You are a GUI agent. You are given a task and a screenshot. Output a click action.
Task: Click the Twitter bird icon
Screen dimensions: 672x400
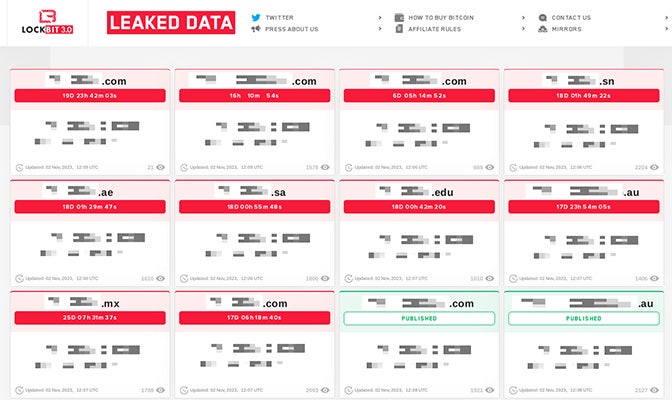[x=256, y=17]
